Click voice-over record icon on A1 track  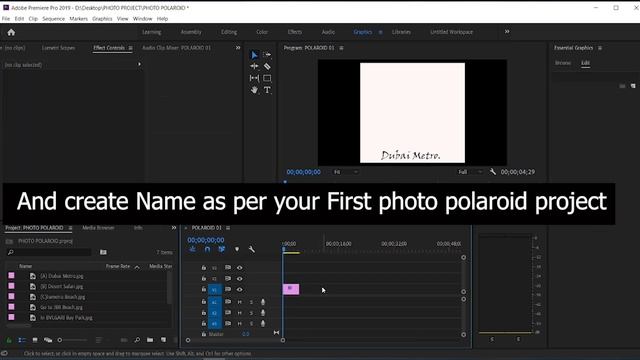pos(263,302)
